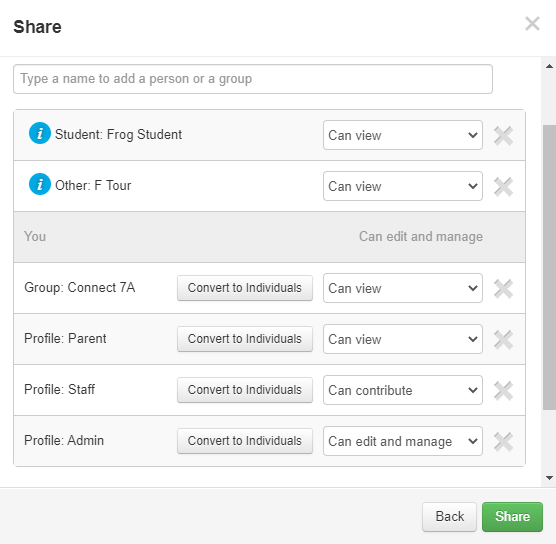Open permission dropdown for Connect 7A

(402, 288)
